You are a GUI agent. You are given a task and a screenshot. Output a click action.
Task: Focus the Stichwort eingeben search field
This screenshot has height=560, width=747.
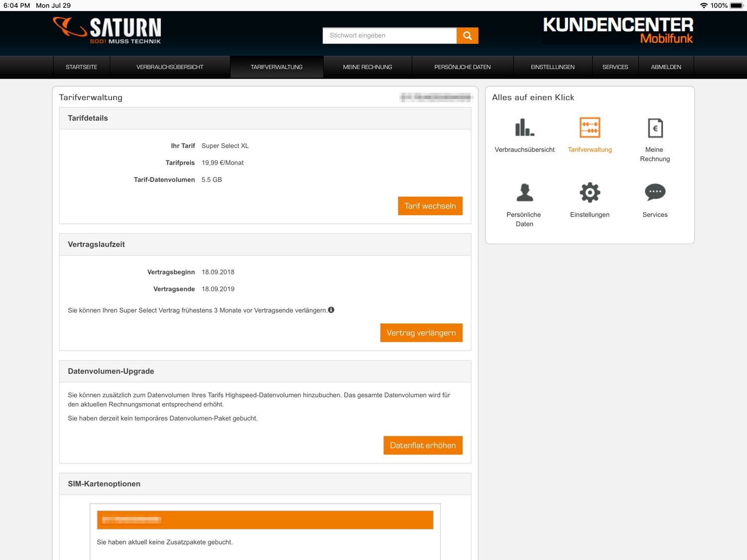coord(389,35)
